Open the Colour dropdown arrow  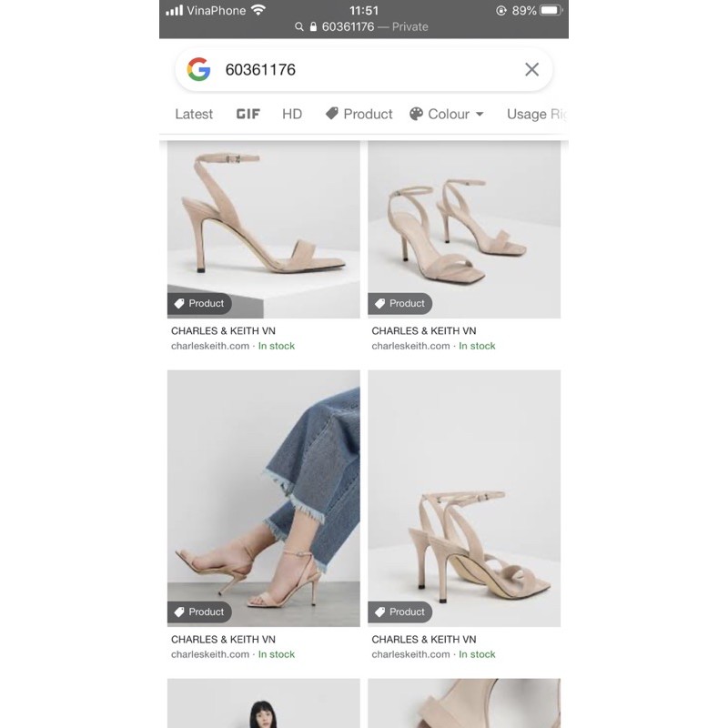pos(480,115)
